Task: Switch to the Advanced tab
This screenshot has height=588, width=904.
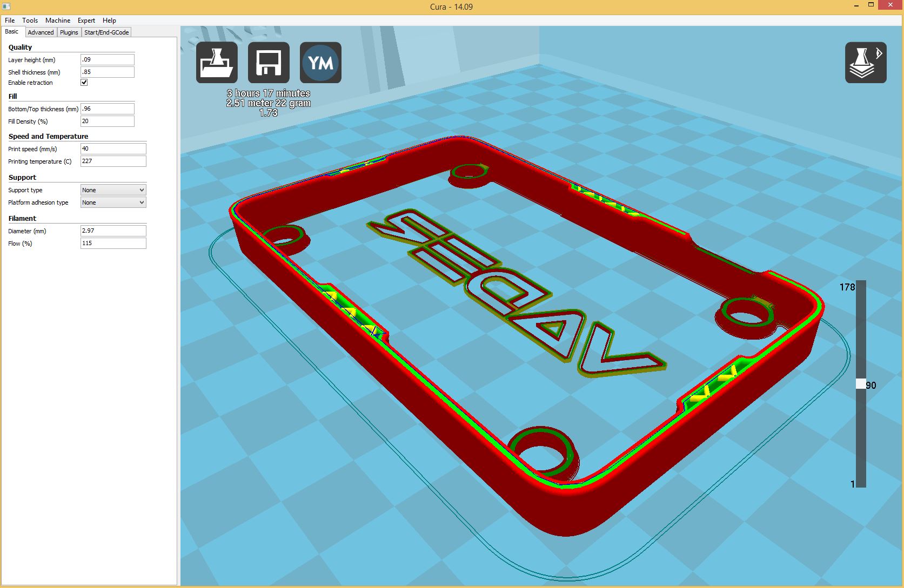Action: (x=41, y=32)
